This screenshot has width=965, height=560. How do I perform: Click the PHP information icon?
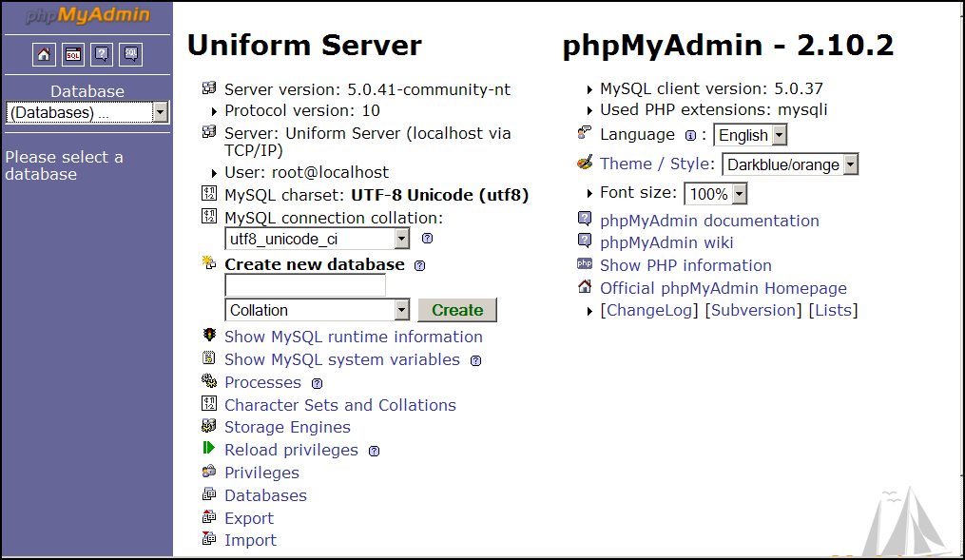pyautogui.click(x=585, y=263)
